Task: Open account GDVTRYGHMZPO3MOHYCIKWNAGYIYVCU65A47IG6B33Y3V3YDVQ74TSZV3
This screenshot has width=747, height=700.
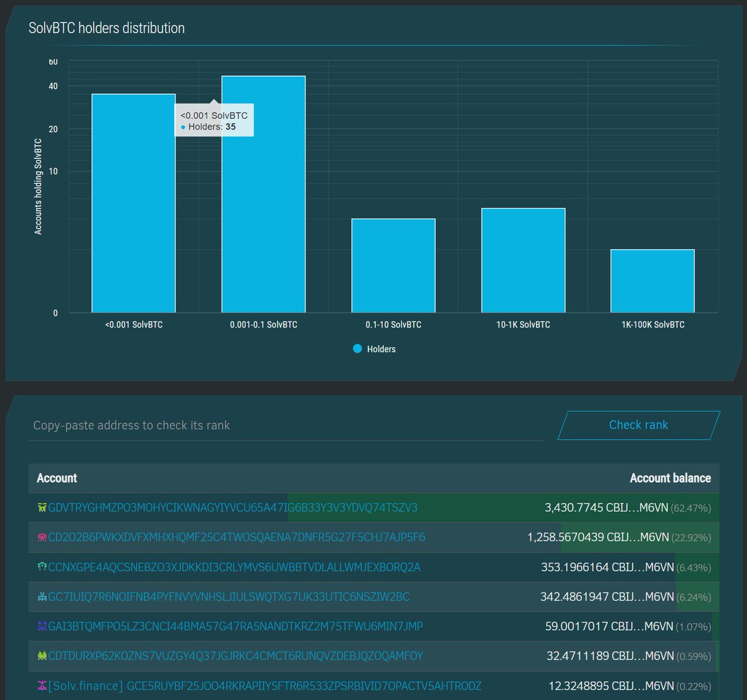Action: click(x=233, y=508)
